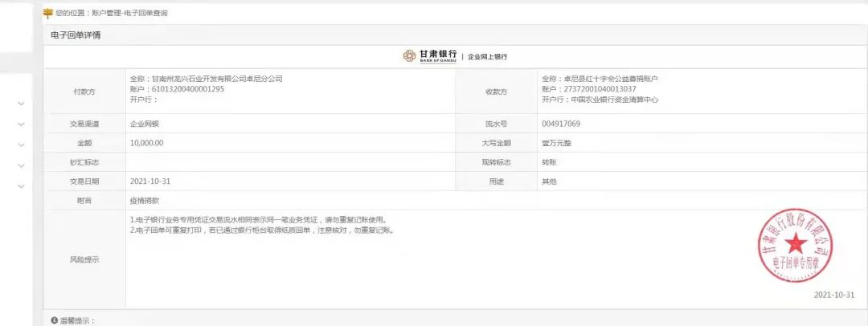Viewport: 868px width, 326px height.
Task: Select the 其他 purpose value
Action: coord(549,181)
